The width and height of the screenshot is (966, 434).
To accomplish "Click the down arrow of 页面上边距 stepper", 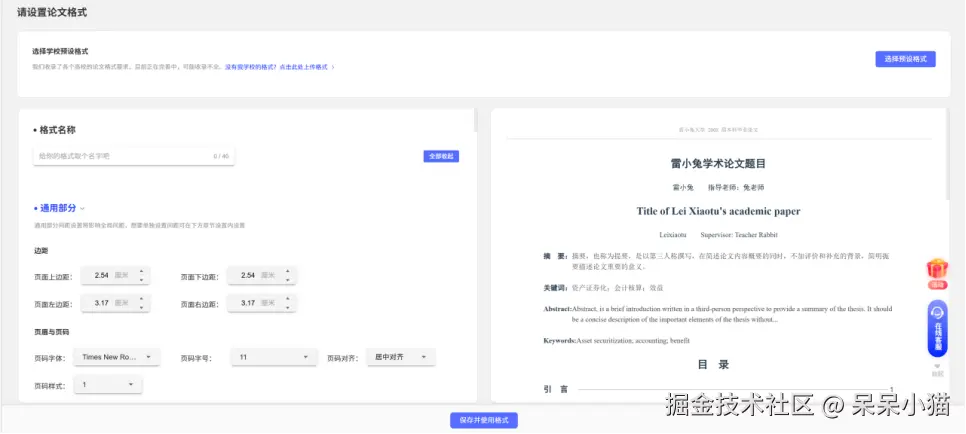I will (141, 280).
